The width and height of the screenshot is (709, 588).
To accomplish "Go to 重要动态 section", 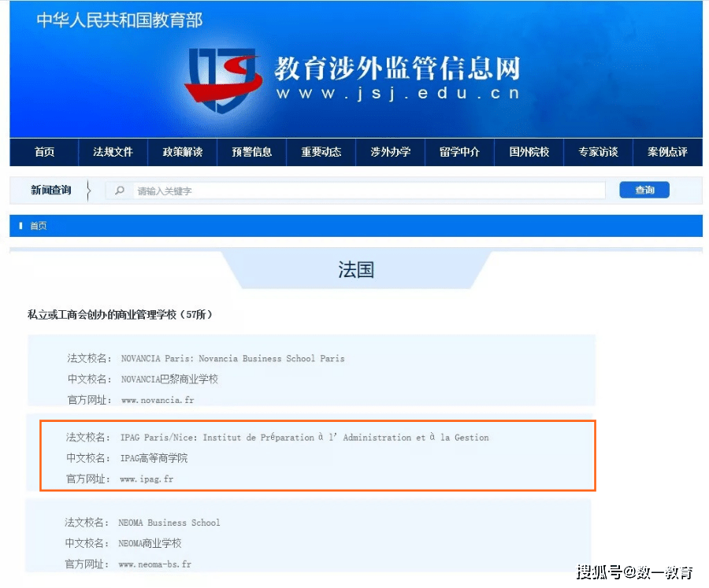I will point(321,152).
